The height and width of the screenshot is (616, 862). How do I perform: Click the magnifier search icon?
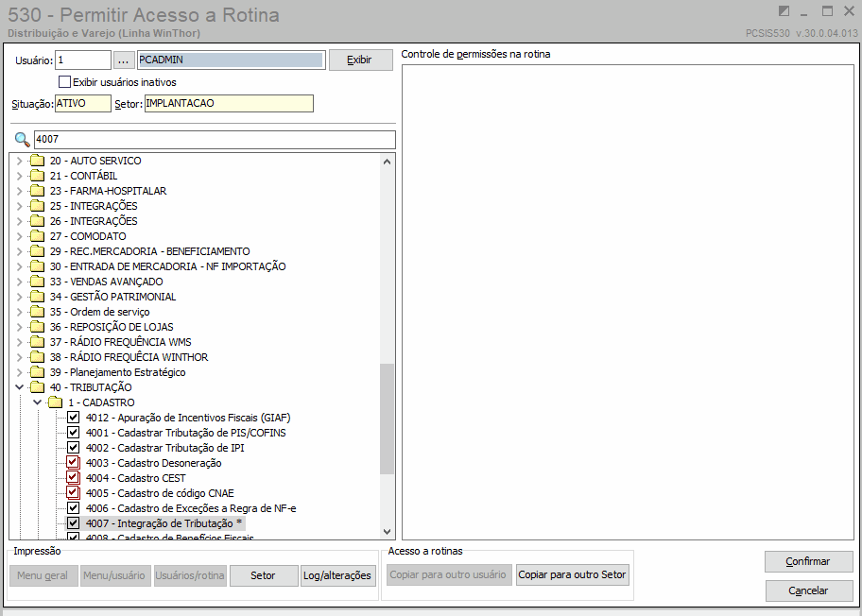[22, 140]
